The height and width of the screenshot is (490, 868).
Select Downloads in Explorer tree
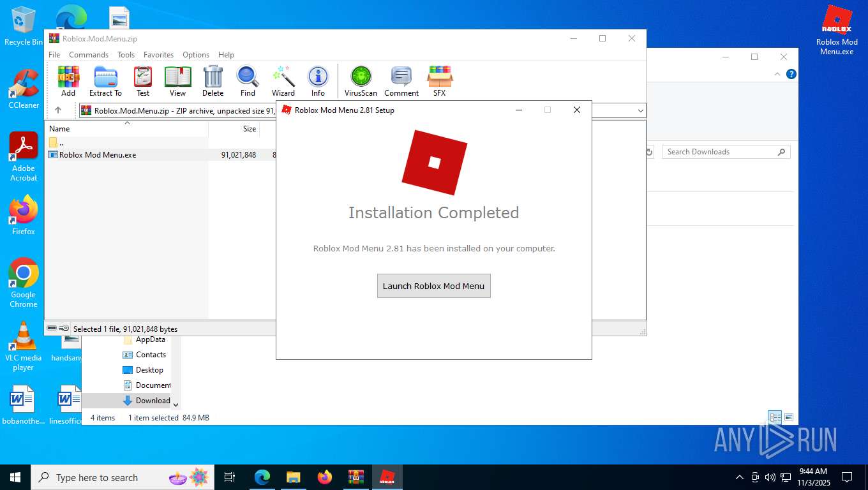[x=146, y=401]
